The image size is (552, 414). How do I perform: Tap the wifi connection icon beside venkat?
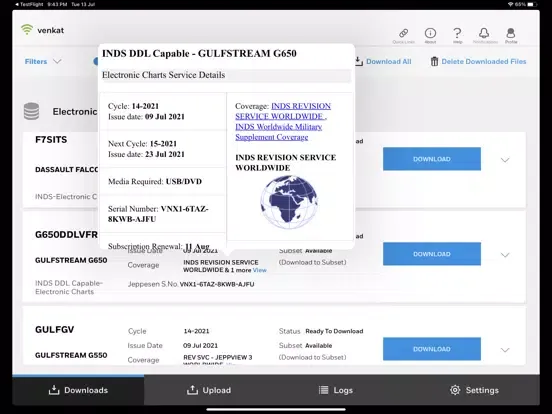tap(27, 30)
